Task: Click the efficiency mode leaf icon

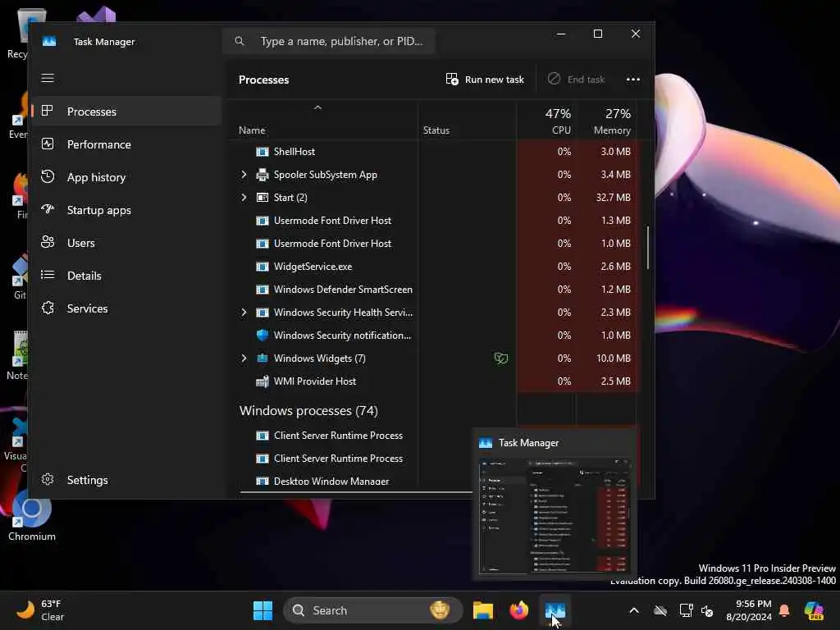Action: [x=501, y=358]
